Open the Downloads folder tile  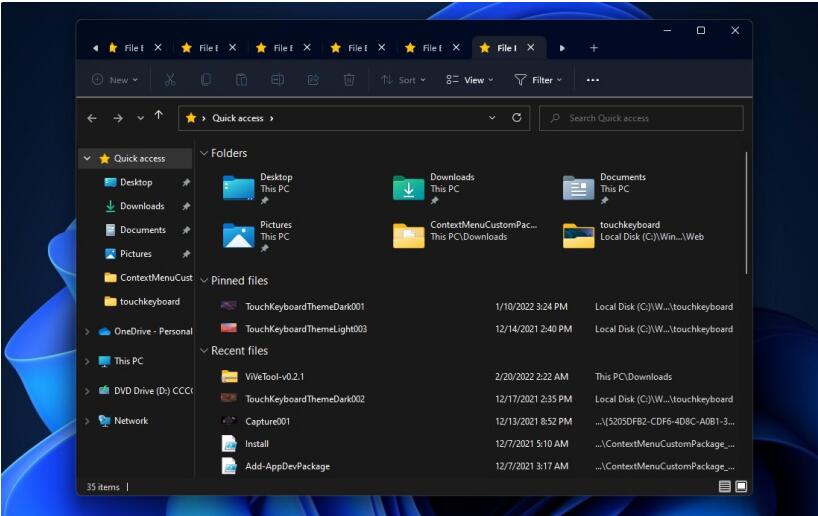(434, 188)
